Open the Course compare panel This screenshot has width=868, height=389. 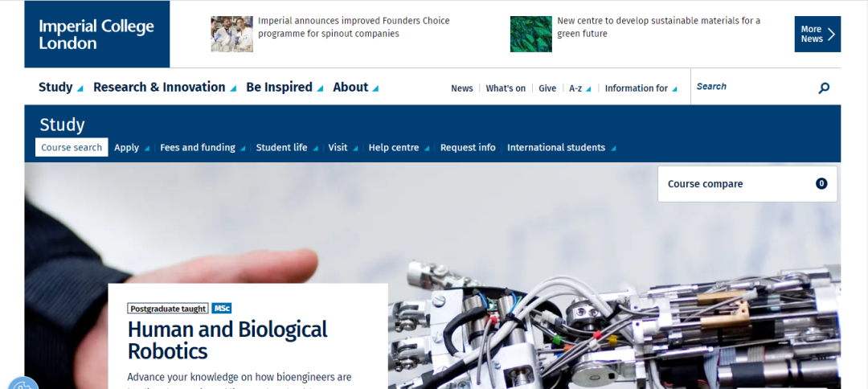point(747,184)
